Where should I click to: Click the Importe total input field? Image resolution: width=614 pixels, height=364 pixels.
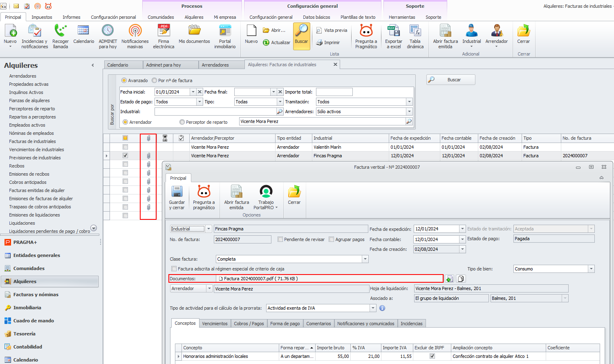pyautogui.click(x=334, y=92)
